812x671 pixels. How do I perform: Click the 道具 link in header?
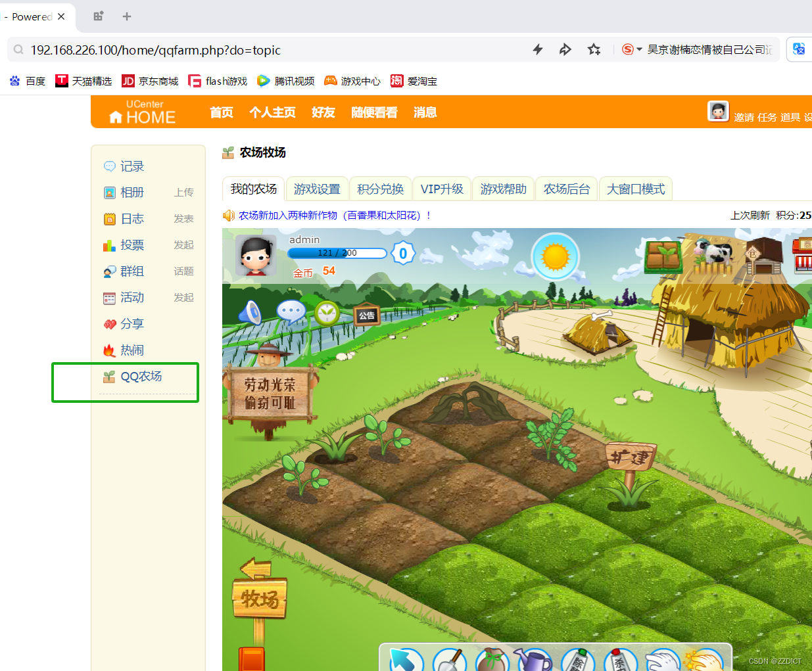(790, 117)
